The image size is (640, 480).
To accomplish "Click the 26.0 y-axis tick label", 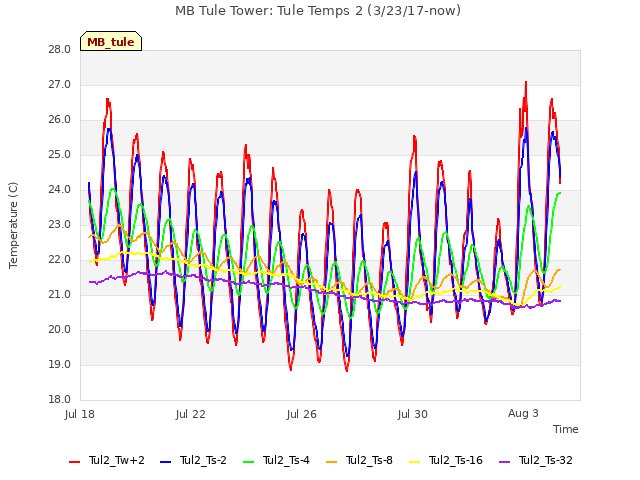I will [60, 120].
